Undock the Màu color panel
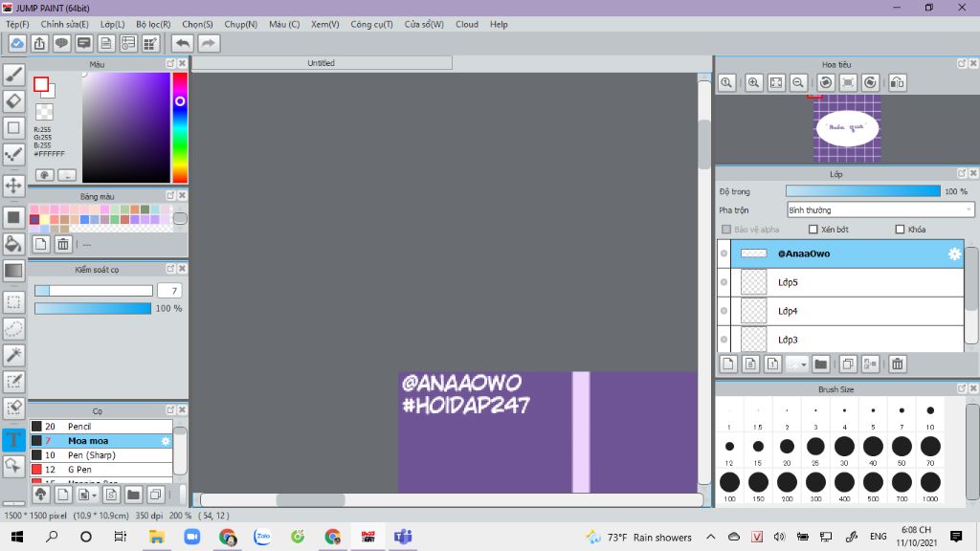 point(170,64)
